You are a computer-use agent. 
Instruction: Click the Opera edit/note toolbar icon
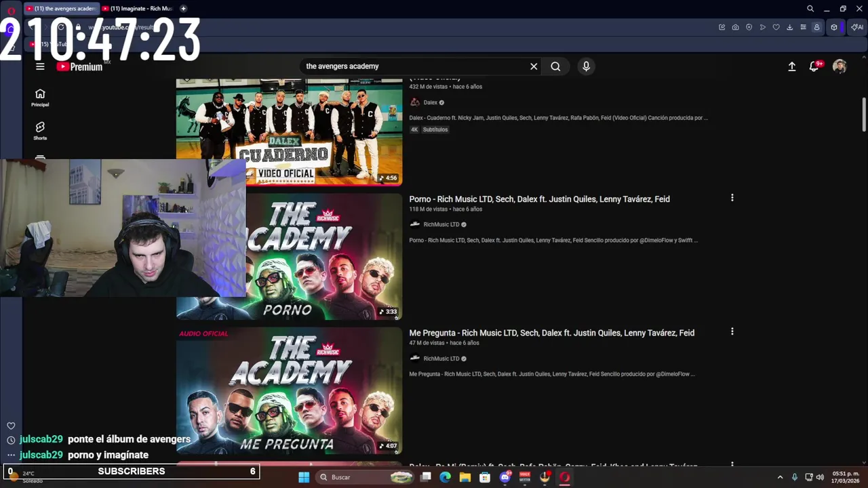pos(722,27)
